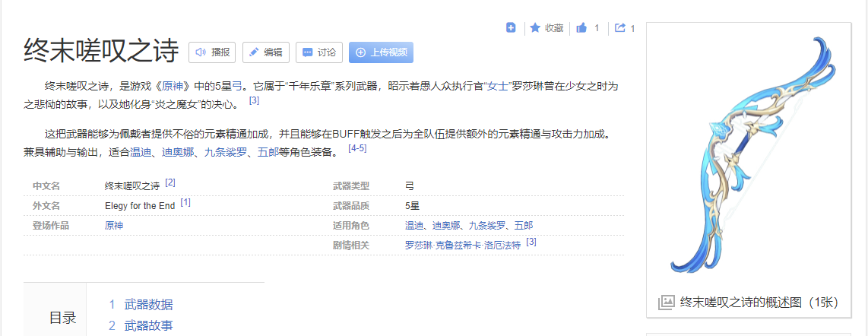Click the 武器类型 label
Screen dimensions: 868x336
point(351,186)
